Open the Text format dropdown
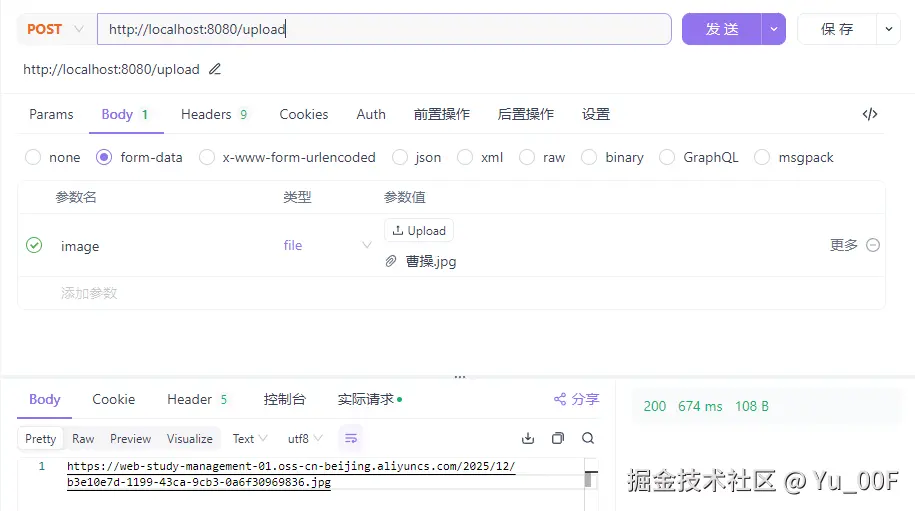This screenshot has width=915, height=511. [250, 439]
